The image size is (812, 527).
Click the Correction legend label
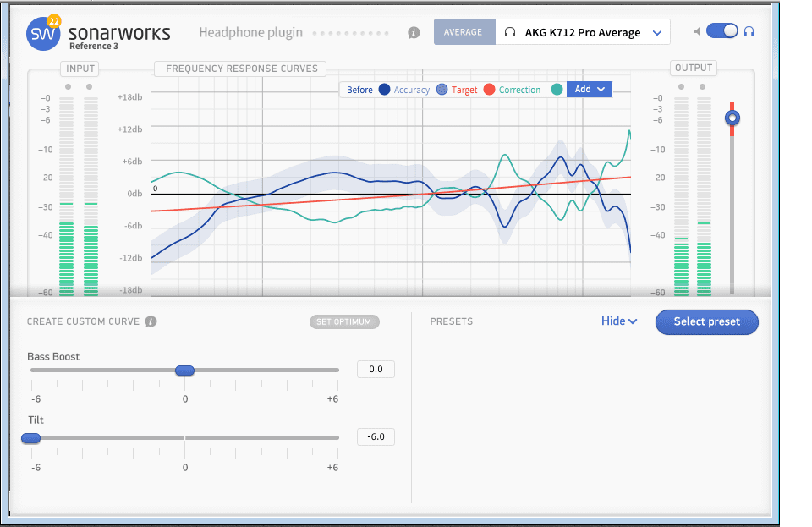click(519, 90)
